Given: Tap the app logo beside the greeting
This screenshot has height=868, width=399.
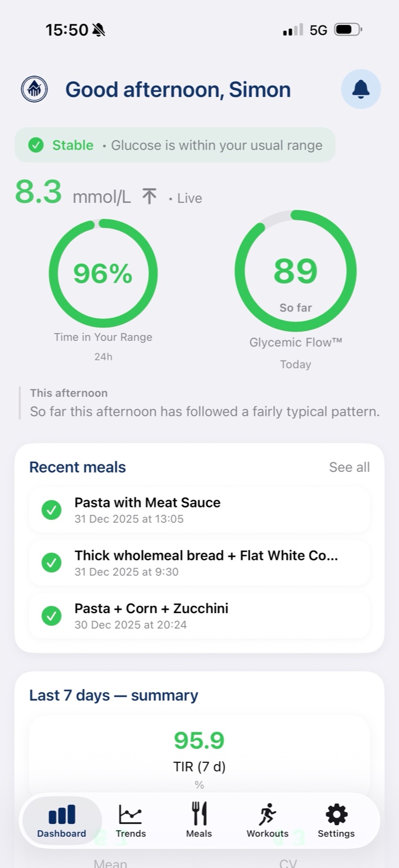Looking at the screenshot, I should 34,89.
